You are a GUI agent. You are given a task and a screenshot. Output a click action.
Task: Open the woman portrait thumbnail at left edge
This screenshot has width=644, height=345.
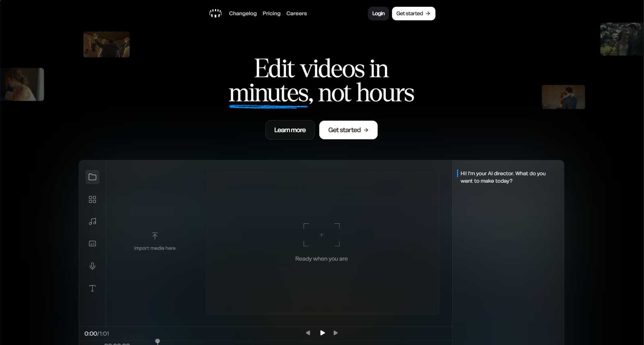22,84
